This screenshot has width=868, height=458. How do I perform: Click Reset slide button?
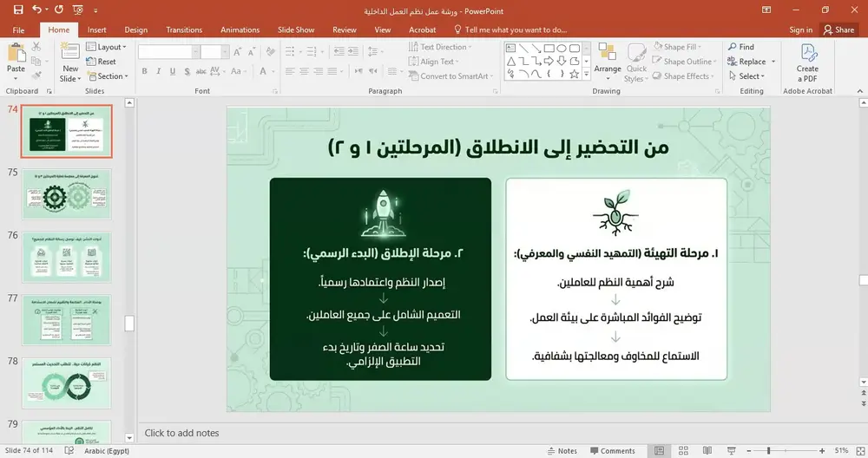(102, 62)
